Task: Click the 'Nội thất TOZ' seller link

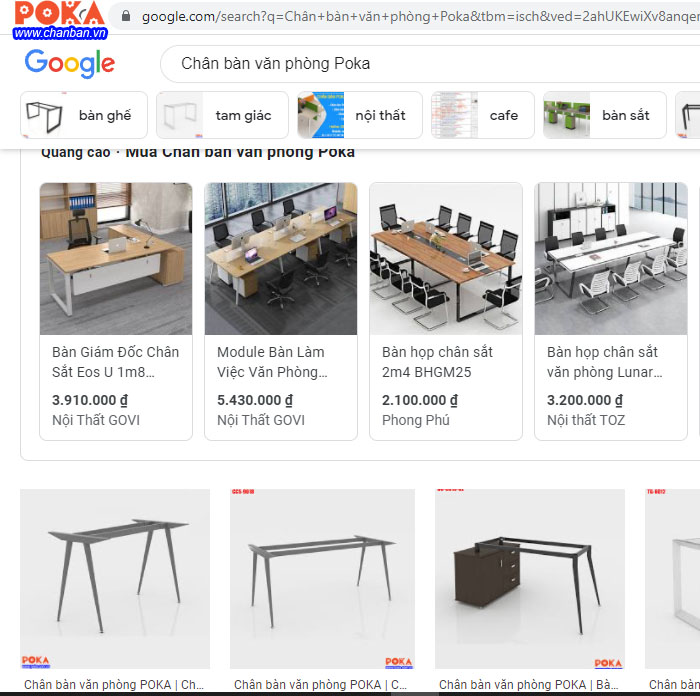Action: coord(586,420)
